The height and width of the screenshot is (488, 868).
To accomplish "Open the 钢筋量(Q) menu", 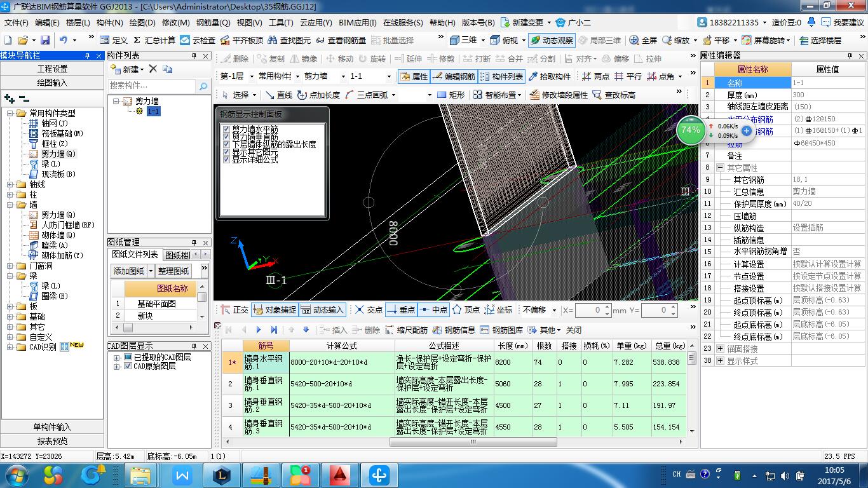I will click(x=213, y=22).
